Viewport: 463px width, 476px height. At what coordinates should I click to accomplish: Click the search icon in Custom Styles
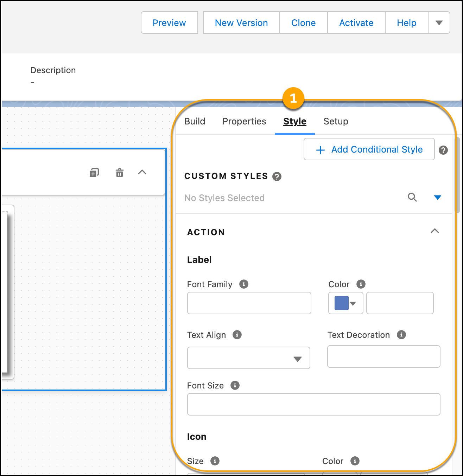(x=412, y=197)
